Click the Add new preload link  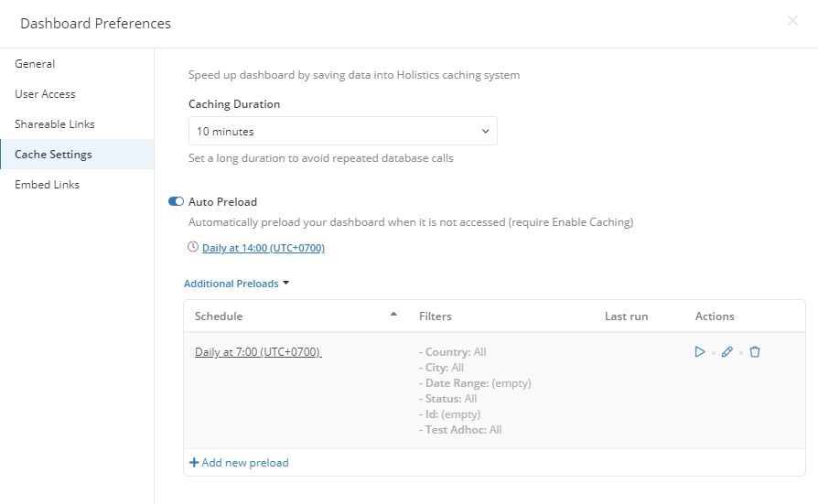point(245,463)
